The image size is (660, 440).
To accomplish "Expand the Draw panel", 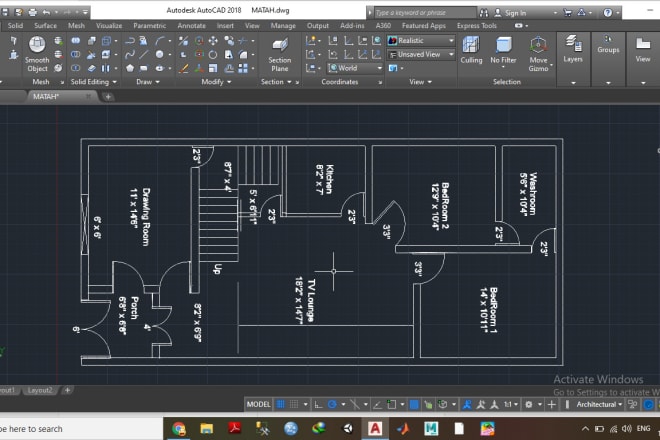I will point(148,82).
